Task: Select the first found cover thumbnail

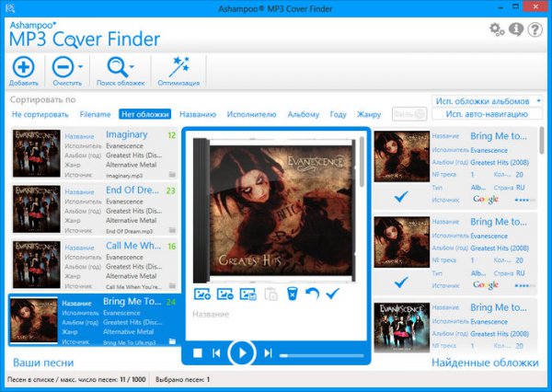Action: coord(402,156)
